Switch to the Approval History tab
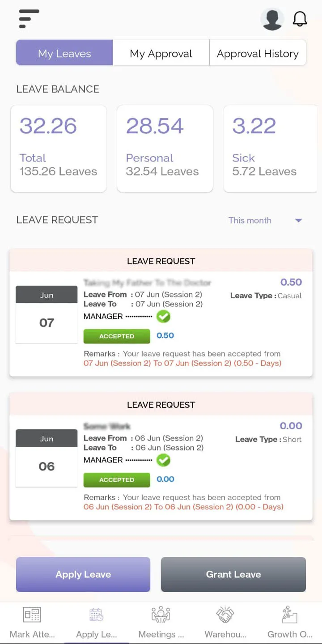 coord(258,54)
